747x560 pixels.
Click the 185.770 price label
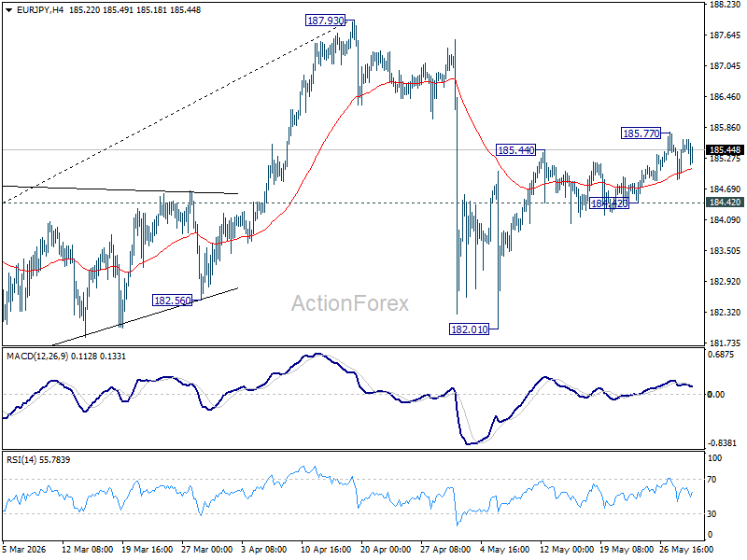641,133
